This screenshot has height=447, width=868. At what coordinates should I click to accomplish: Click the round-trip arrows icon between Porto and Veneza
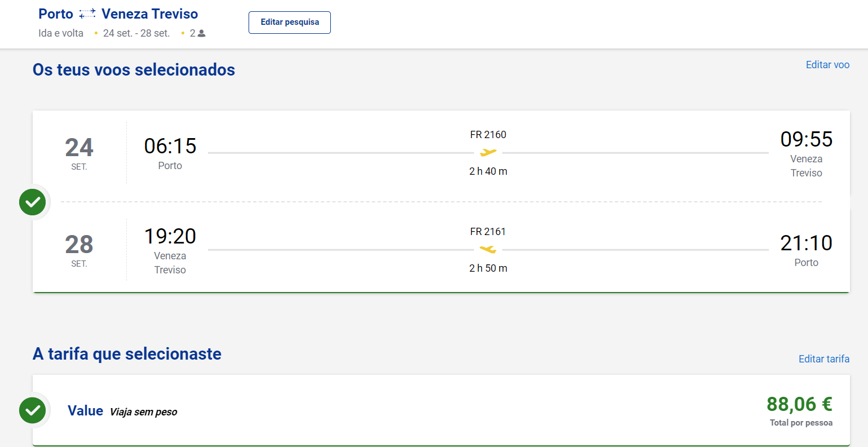pos(87,14)
